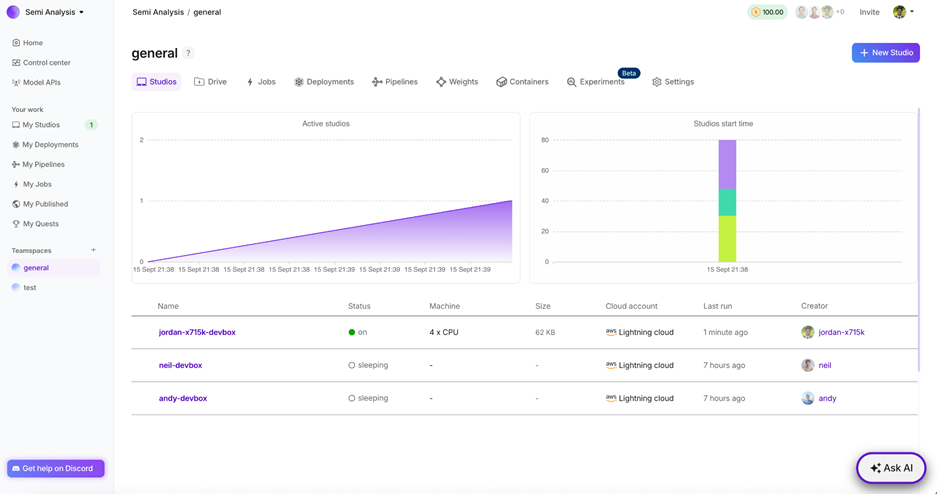Open Control center from the sidebar
The width and height of the screenshot is (937, 494).
click(41, 63)
